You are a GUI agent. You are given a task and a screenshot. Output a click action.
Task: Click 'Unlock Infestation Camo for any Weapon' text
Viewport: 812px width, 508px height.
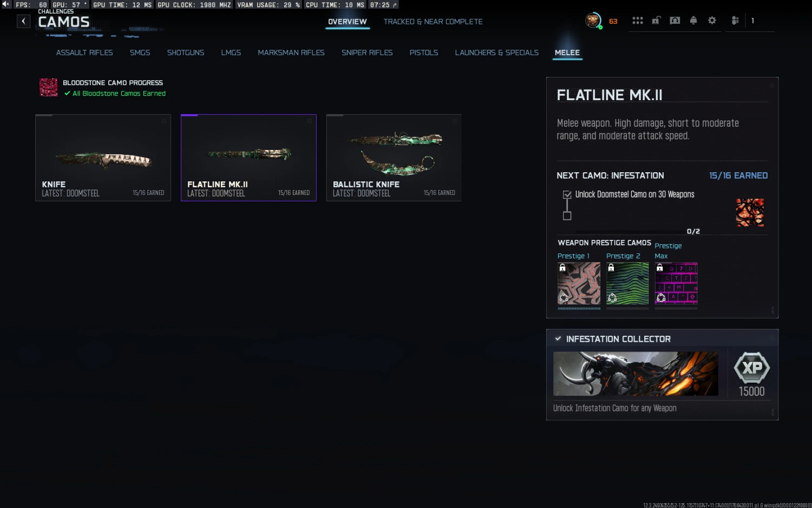(x=615, y=408)
